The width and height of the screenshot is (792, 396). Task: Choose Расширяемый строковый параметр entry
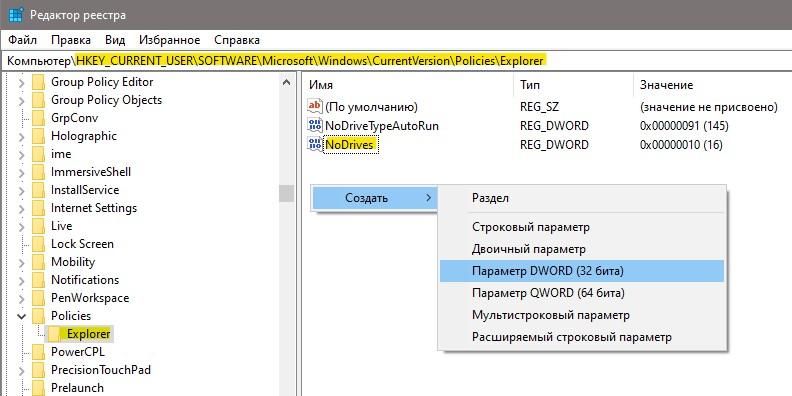(582, 337)
